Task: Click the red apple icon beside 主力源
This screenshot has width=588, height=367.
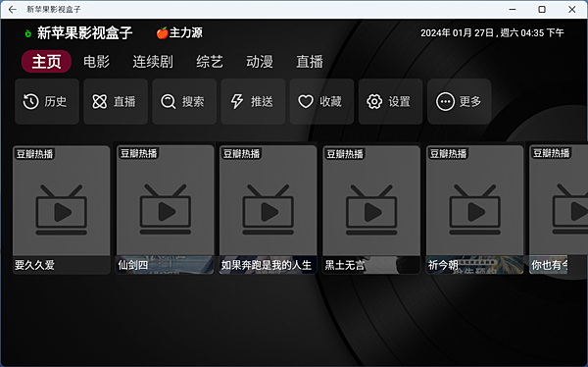Action: pos(162,33)
